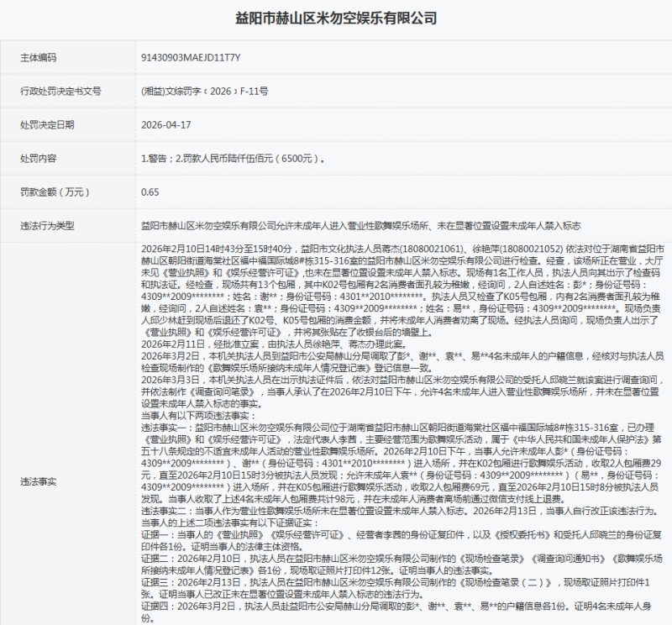Click the date value 2026-04-17

tap(165, 124)
